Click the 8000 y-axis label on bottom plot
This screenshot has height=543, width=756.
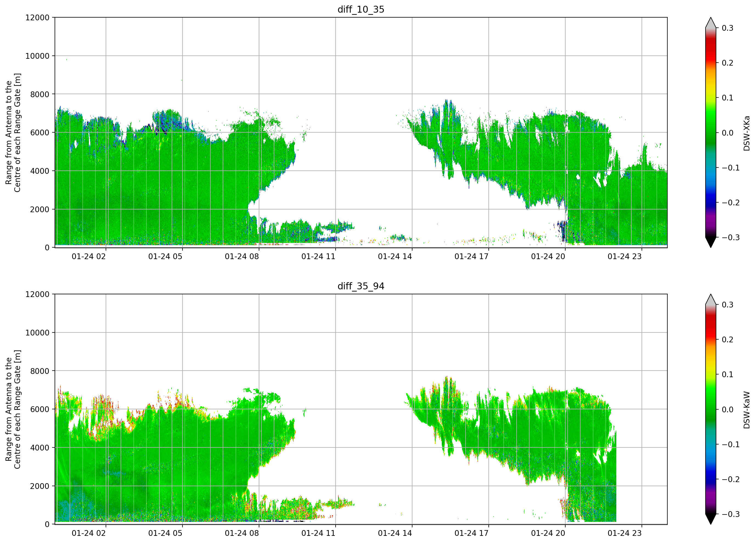coord(40,371)
